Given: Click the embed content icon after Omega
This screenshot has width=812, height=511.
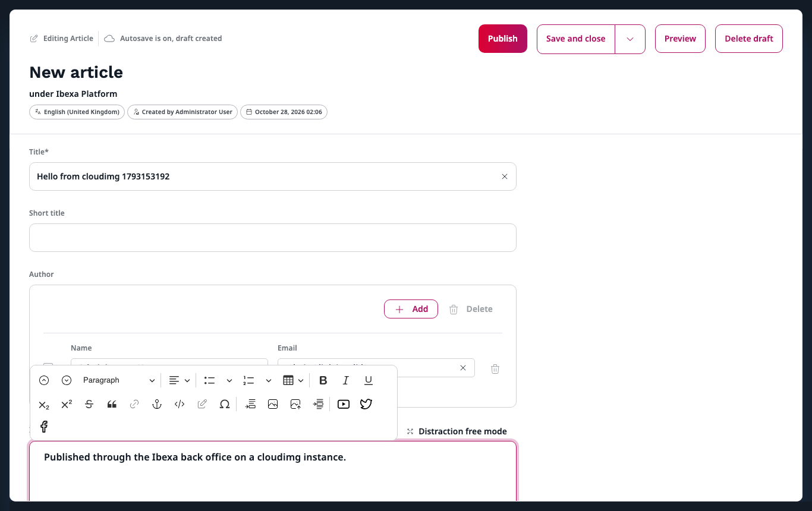Looking at the screenshot, I should [x=250, y=404].
